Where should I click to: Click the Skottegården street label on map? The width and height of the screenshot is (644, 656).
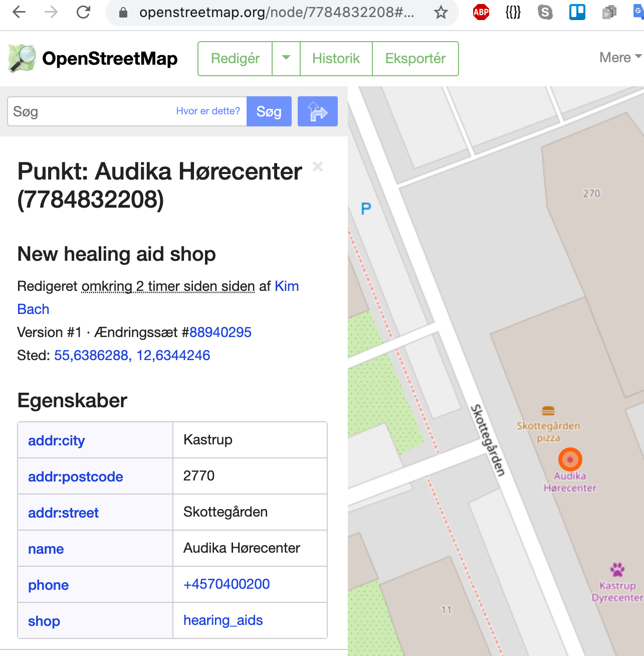(x=488, y=440)
